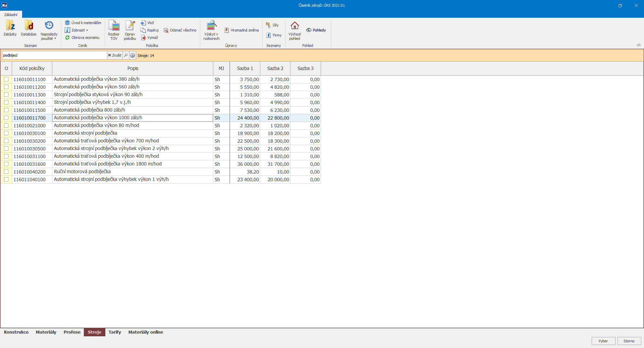Viewport: 644px width, 348px height.
Task: Click the Storno button
Action: [629, 341]
